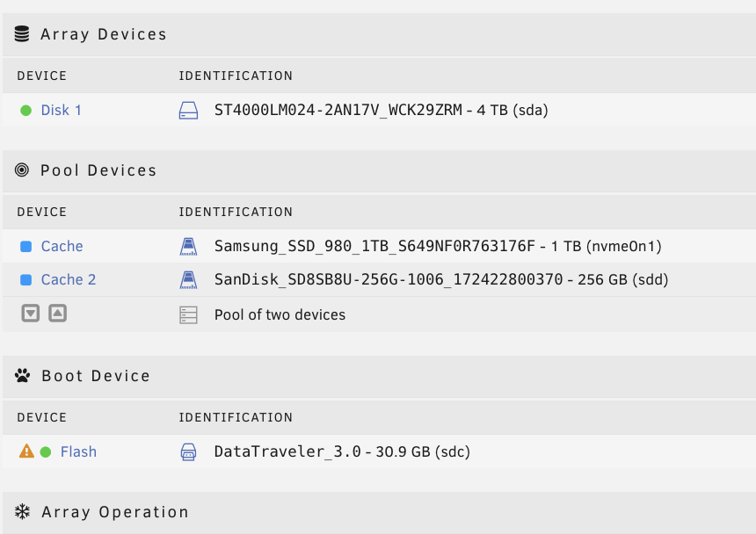Click the SSD icon beside SanDisk_SD8SB8U
This screenshot has width=756, height=534.
(x=188, y=279)
